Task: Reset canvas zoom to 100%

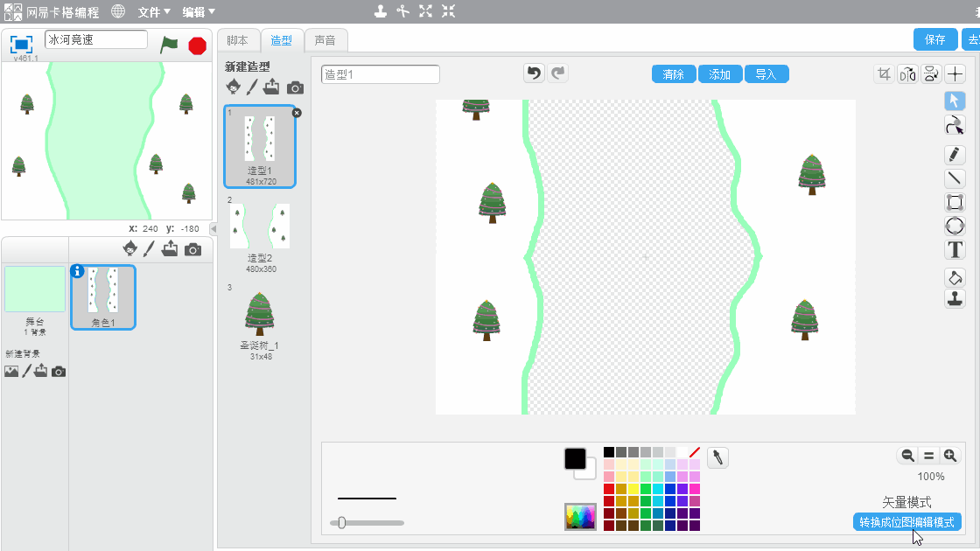Action: tap(928, 456)
